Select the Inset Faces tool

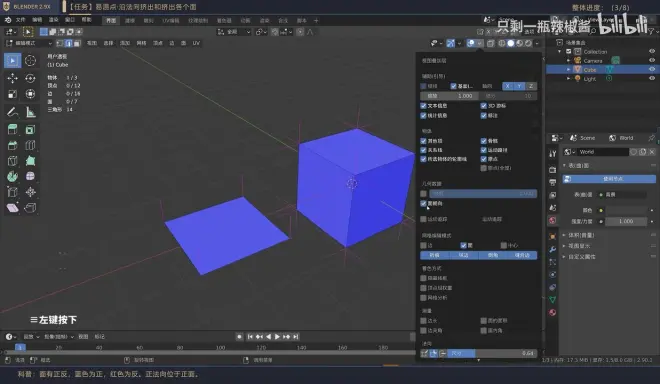tap(30, 130)
